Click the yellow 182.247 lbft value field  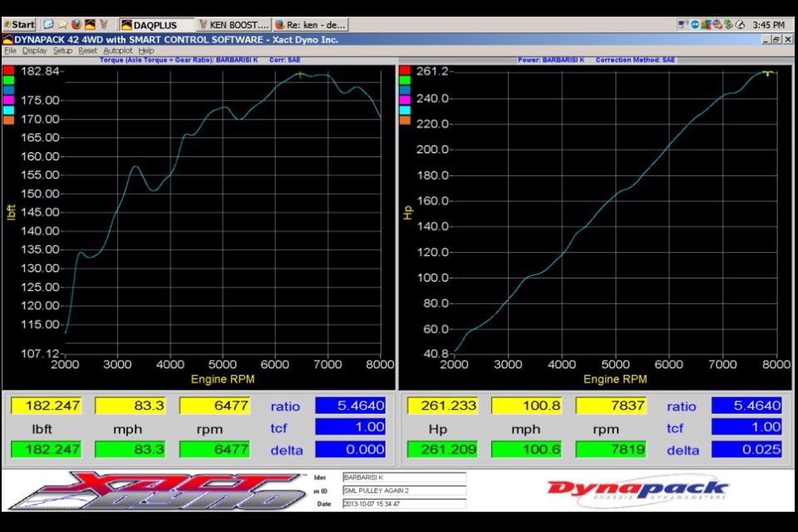click(46, 406)
